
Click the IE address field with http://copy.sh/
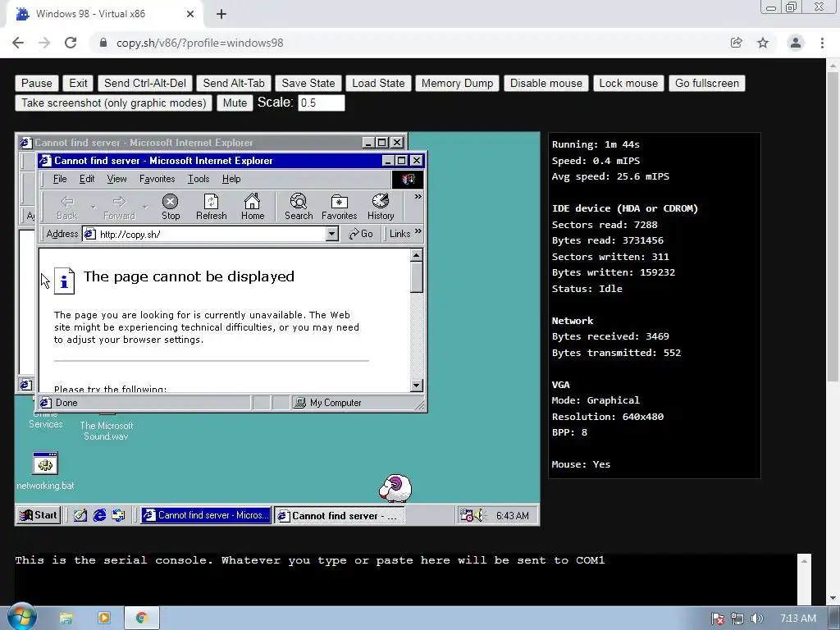point(212,234)
